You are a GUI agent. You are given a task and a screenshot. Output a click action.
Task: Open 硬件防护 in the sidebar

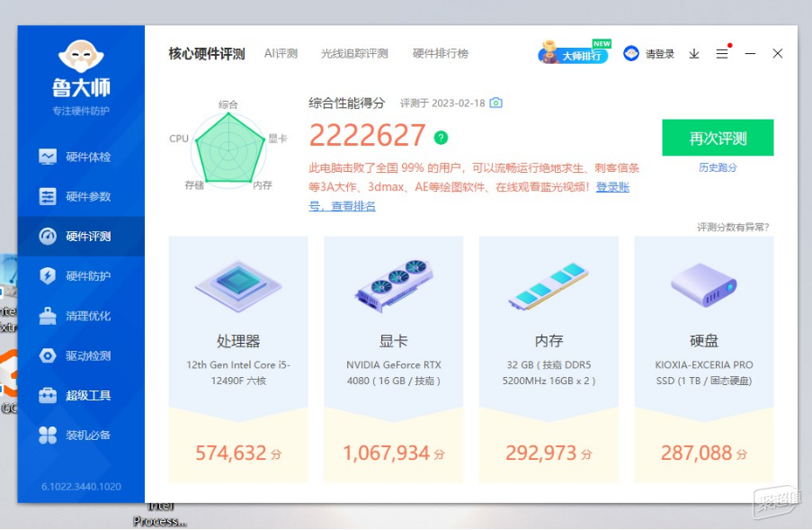pos(81,276)
